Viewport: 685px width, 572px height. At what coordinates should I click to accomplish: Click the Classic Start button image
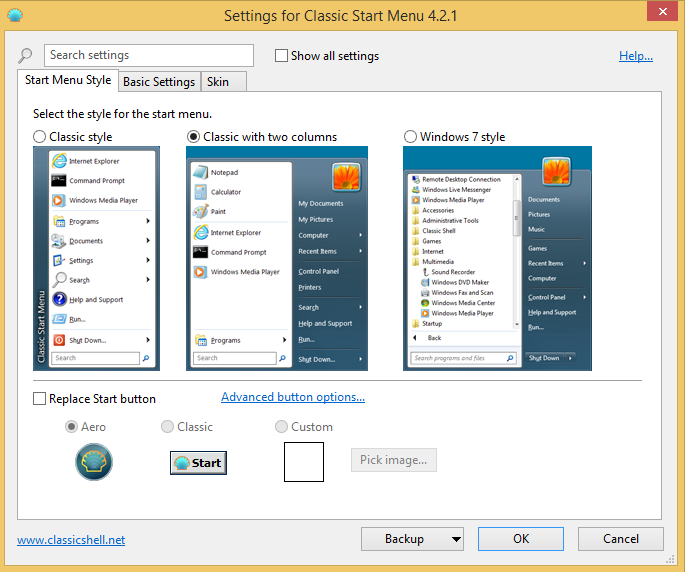pyautogui.click(x=198, y=463)
